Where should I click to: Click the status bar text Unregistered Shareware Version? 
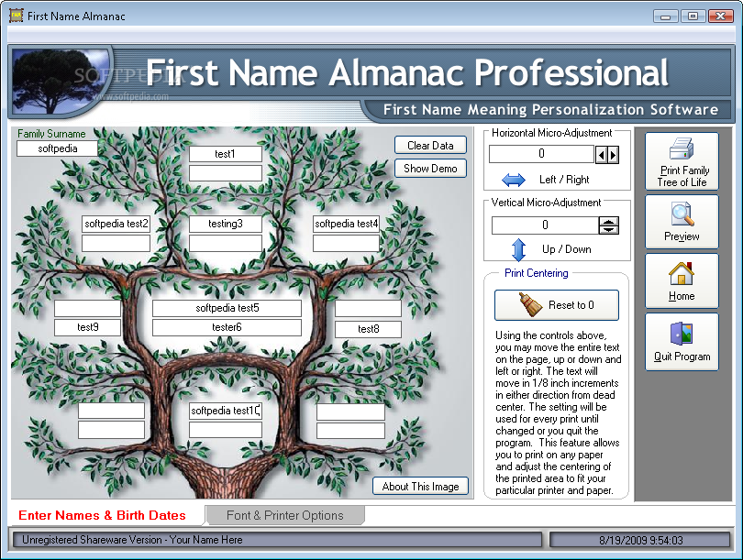pyautogui.click(x=132, y=540)
